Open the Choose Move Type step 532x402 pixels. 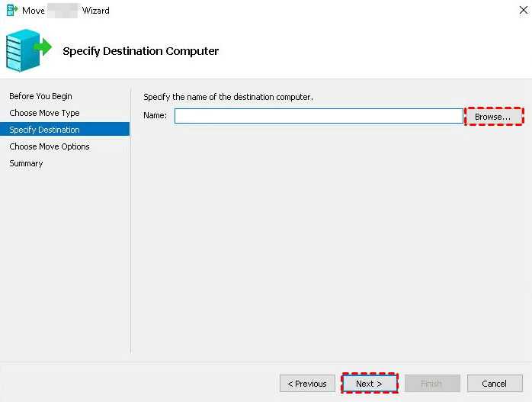click(x=44, y=113)
